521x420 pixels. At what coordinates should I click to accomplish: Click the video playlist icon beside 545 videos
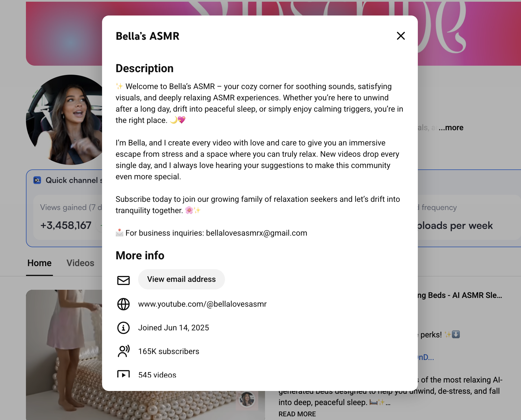pos(123,374)
